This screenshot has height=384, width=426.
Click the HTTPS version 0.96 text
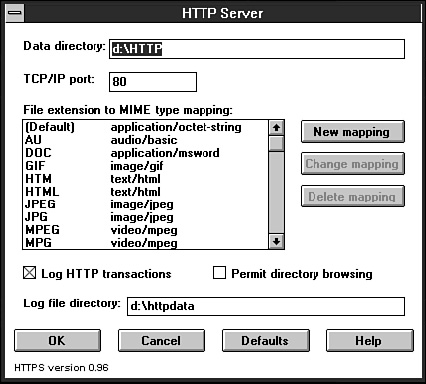(61, 368)
